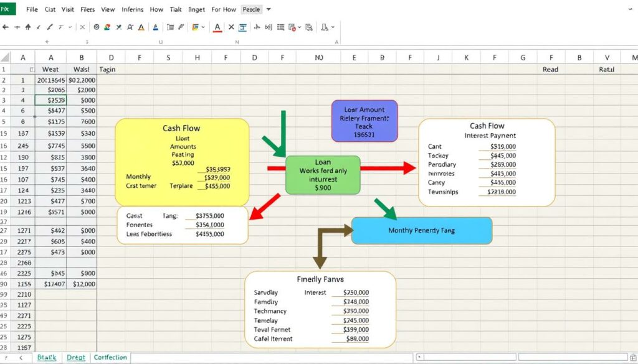This screenshot has width=638, height=364.
Task: Open small dropdown after the gray T icon
Action: coord(70,27)
